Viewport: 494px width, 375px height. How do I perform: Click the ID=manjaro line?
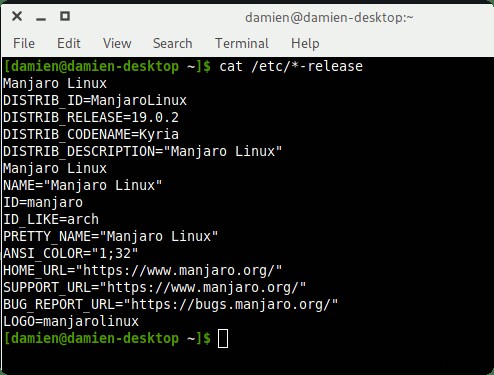point(43,202)
